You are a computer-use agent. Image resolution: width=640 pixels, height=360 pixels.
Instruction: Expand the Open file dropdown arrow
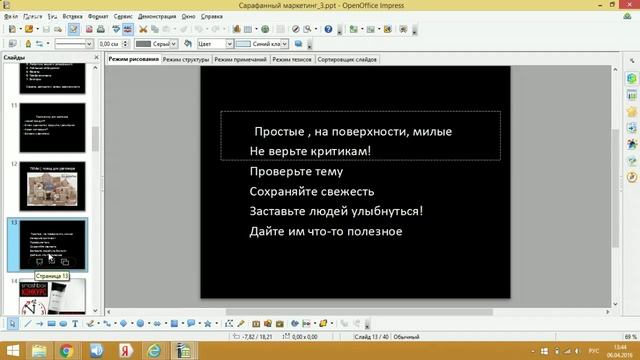click(37, 29)
